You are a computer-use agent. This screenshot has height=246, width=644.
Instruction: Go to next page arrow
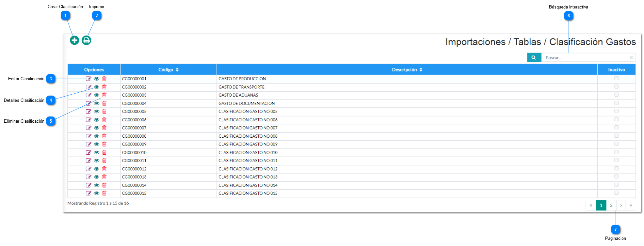tap(621, 205)
